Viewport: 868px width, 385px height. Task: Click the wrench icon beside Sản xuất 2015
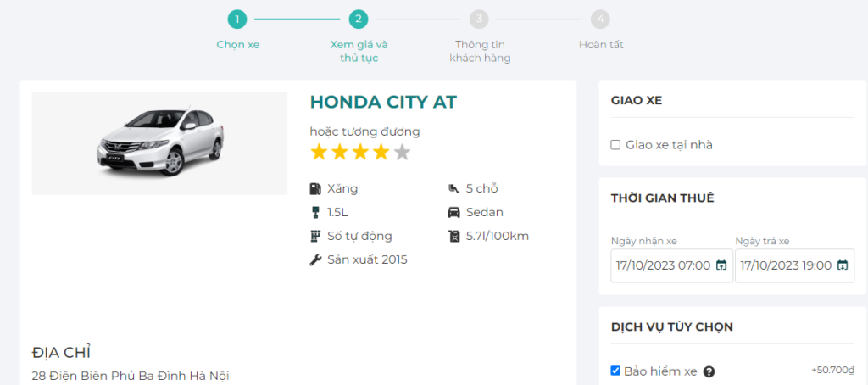click(x=315, y=259)
